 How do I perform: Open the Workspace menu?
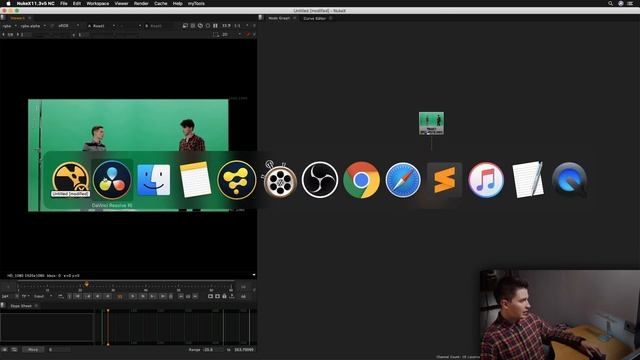[x=98, y=3]
